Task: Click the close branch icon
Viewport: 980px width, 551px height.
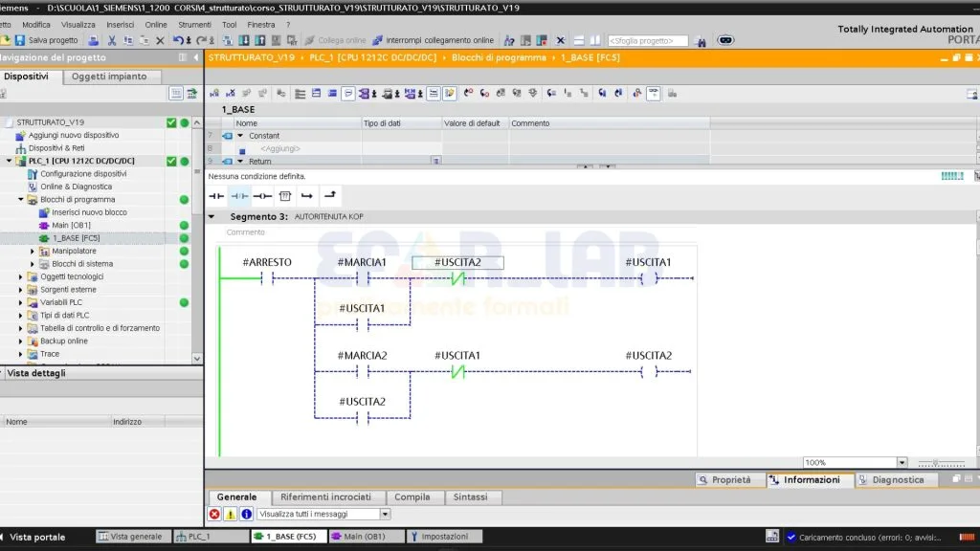Action: tap(329, 195)
